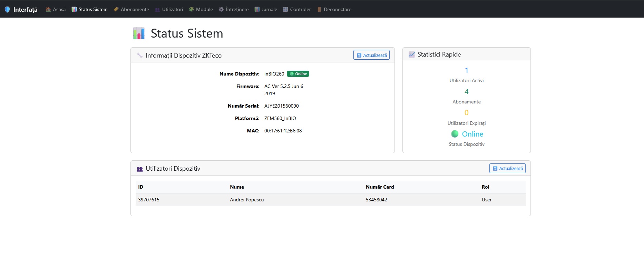Click the people icon next to Utilizatori

[x=157, y=9]
